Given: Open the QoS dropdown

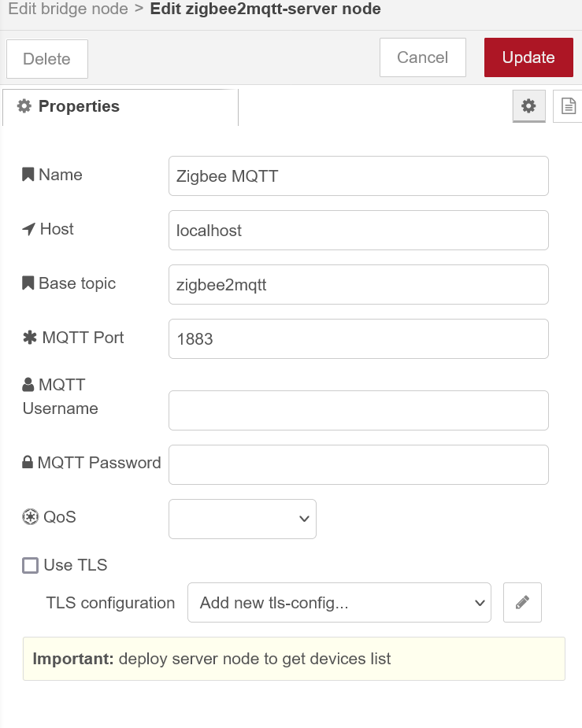Looking at the screenshot, I should (x=242, y=519).
